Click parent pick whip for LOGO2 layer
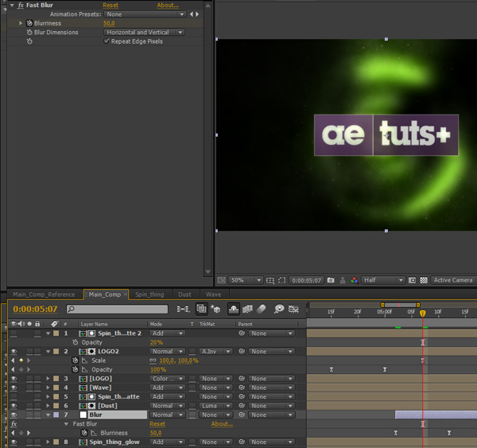 click(x=242, y=352)
